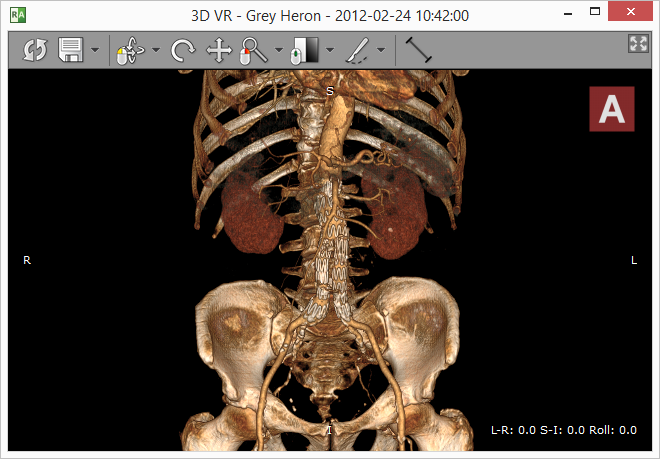Image resolution: width=660 pixels, height=459 pixels.
Task: Click the R right orientation label
Action: tap(27, 260)
